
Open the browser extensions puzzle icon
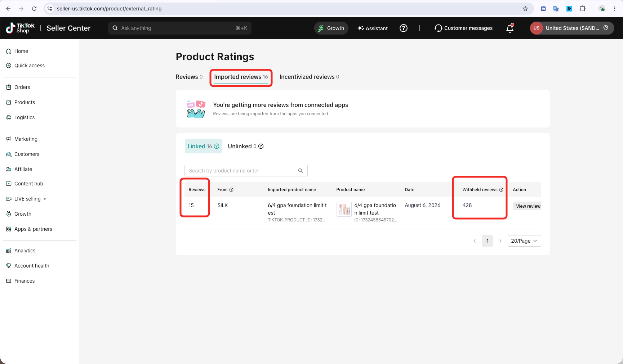point(582,9)
